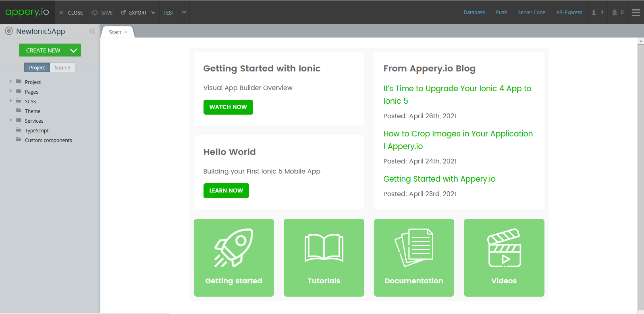Image resolution: width=644 pixels, height=314 pixels.
Task: Expand the Services tree node arrow
Action: [x=11, y=120]
